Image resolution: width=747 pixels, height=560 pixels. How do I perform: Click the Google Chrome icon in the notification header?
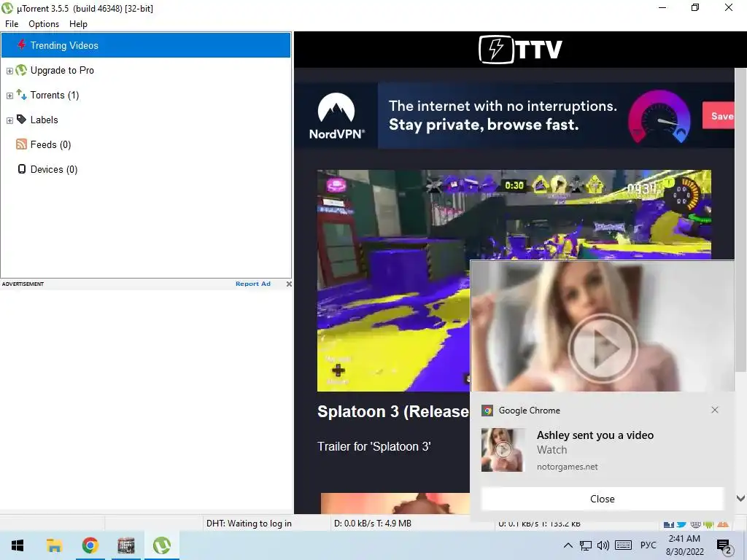pos(487,411)
